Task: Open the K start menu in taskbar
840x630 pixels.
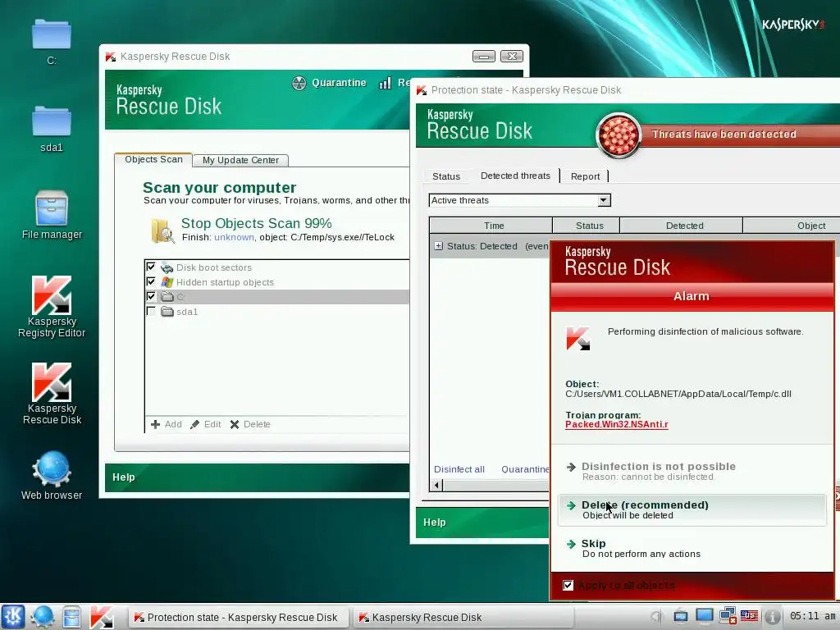Action: pos(13,617)
